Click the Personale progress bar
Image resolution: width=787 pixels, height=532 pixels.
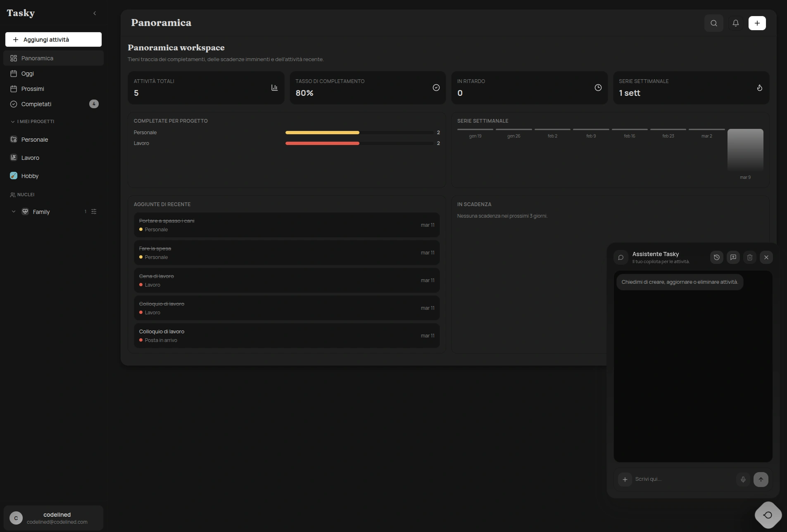322,132
